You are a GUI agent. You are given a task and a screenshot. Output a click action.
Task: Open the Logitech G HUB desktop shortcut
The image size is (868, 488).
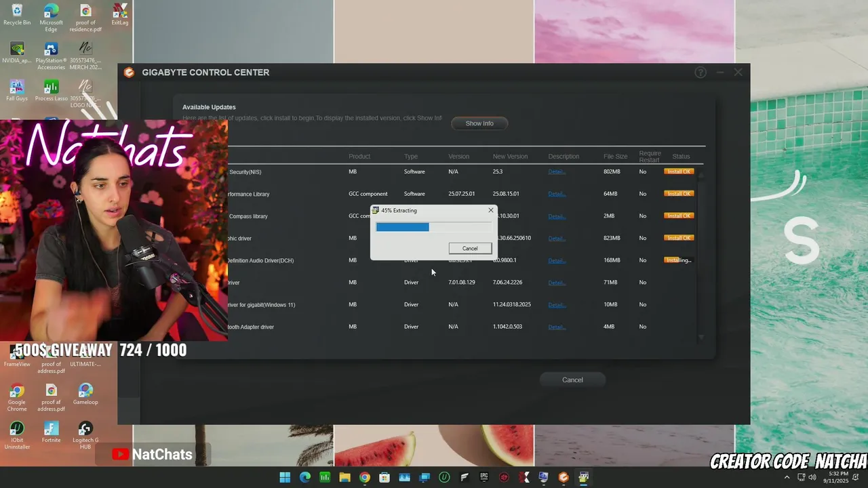coord(85,436)
